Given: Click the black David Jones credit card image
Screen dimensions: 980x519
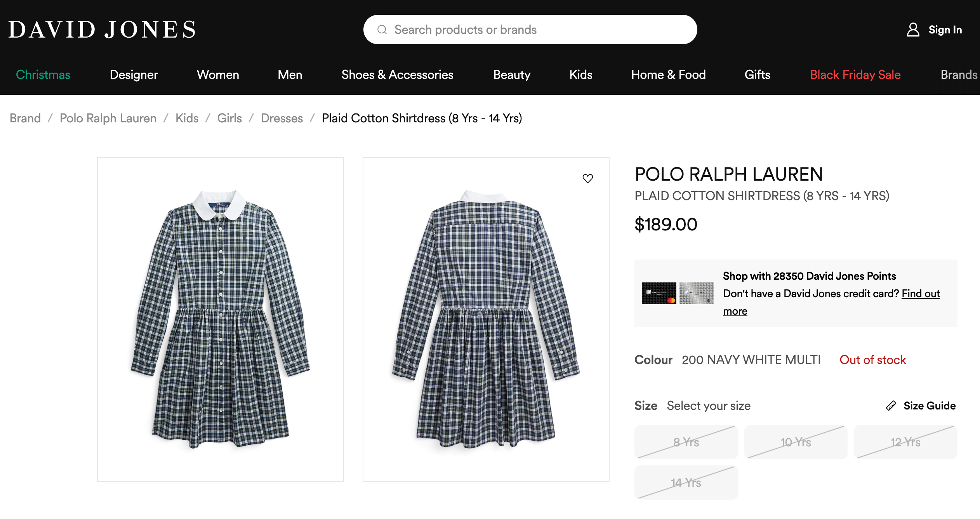Looking at the screenshot, I should pos(659,293).
